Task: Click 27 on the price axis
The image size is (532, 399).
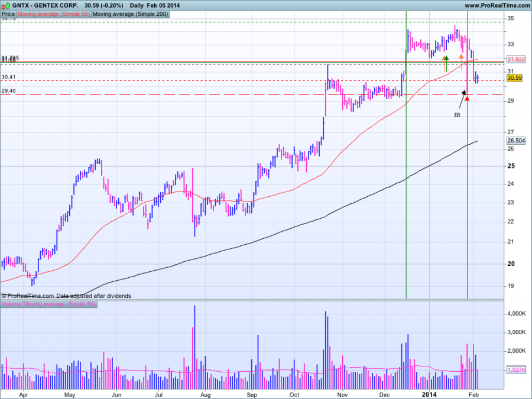Action: coord(511,132)
